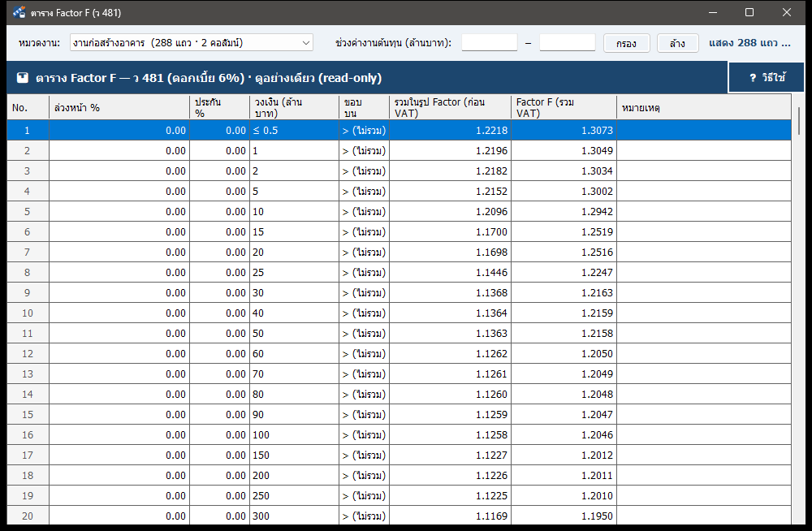Click the Factor F value 1.2158
The width and height of the screenshot is (812, 531).
(564, 333)
